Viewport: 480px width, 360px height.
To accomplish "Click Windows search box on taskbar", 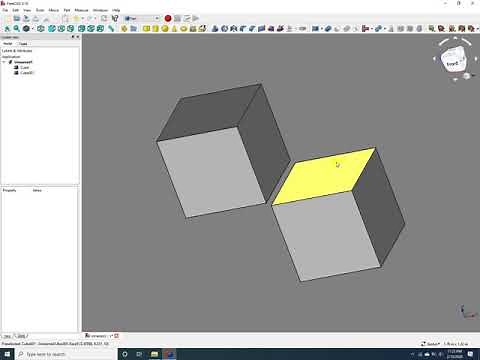I will coord(66,354).
